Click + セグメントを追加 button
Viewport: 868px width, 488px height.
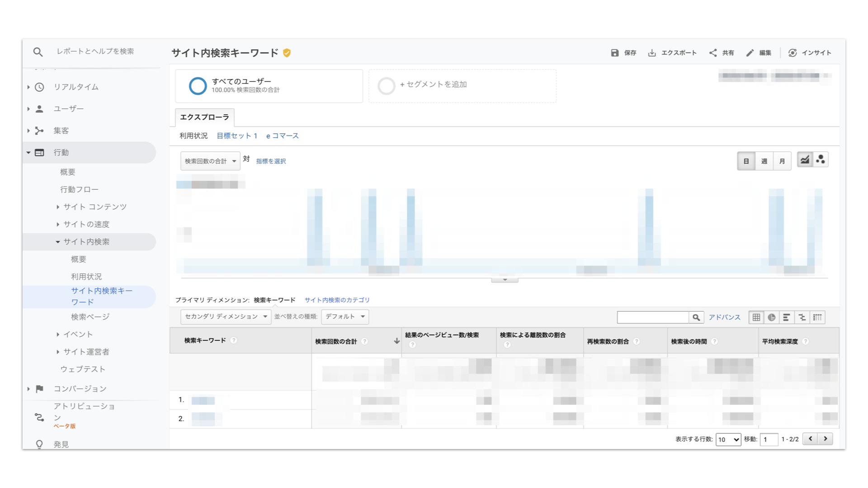[462, 86]
